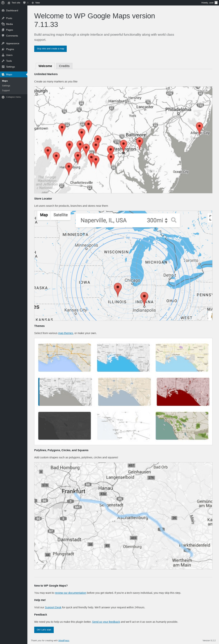Click the Media icon in sidebar
This screenshot has width=219, height=644.
(x=3, y=24)
